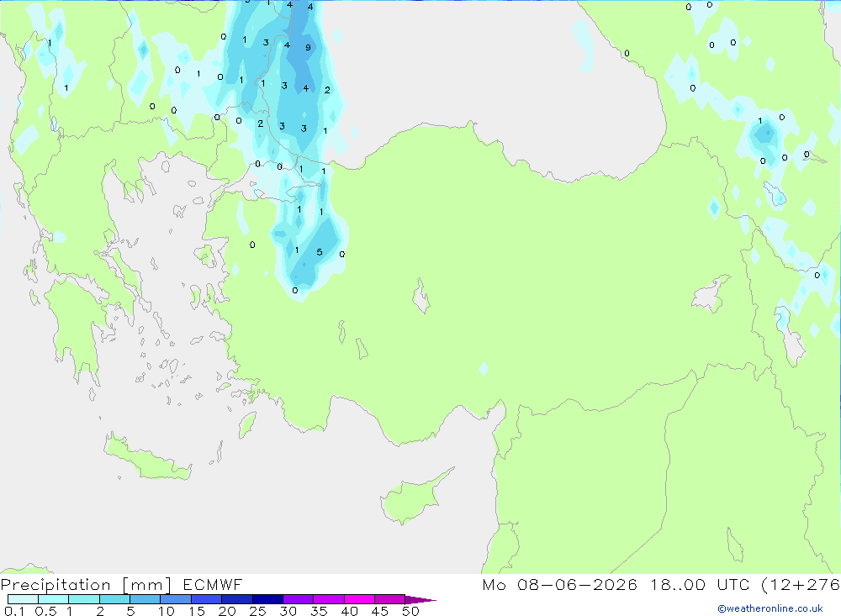Click the 45–50 mm legend color swatch

(390, 599)
